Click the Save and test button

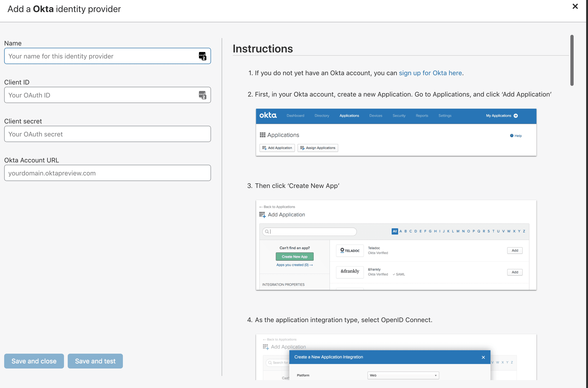(x=95, y=361)
